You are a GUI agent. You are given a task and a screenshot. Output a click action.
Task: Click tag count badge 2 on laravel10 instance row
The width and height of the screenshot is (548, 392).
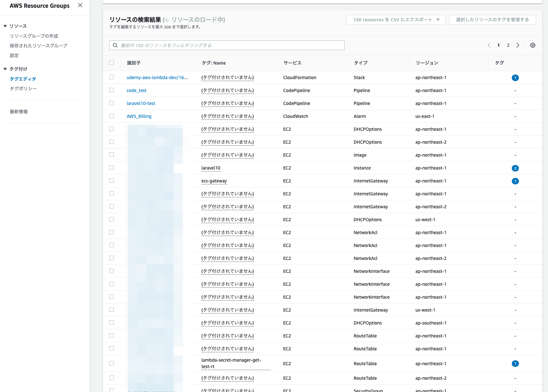point(515,168)
